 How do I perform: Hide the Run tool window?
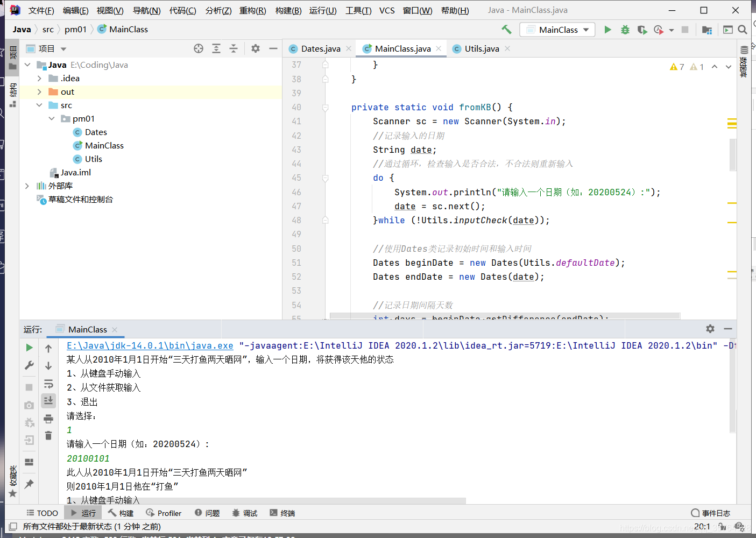click(x=728, y=329)
